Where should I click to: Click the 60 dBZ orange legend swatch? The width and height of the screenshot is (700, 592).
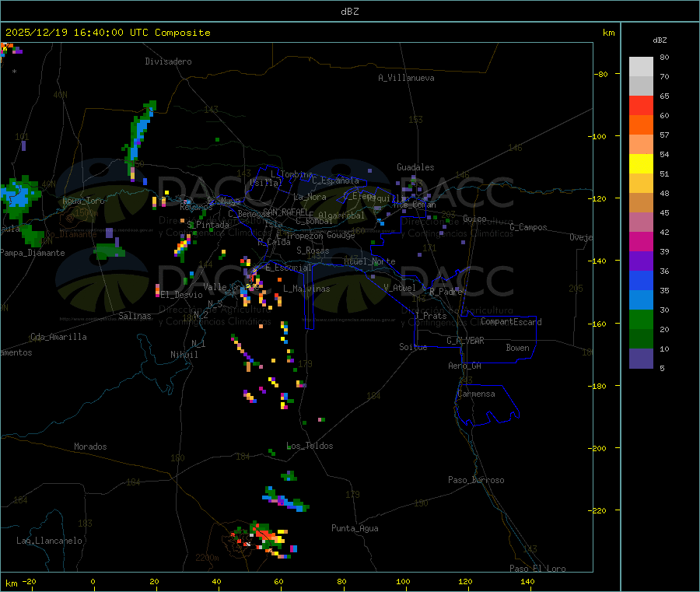tap(641, 125)
